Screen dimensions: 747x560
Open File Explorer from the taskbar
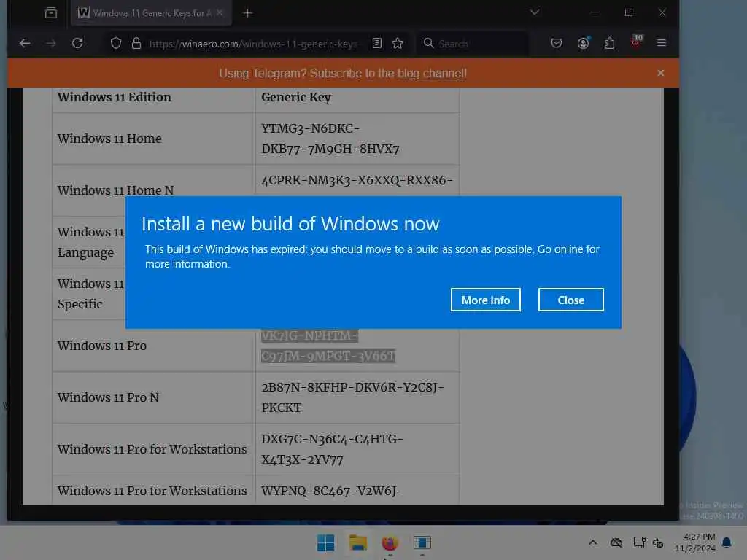357,542
